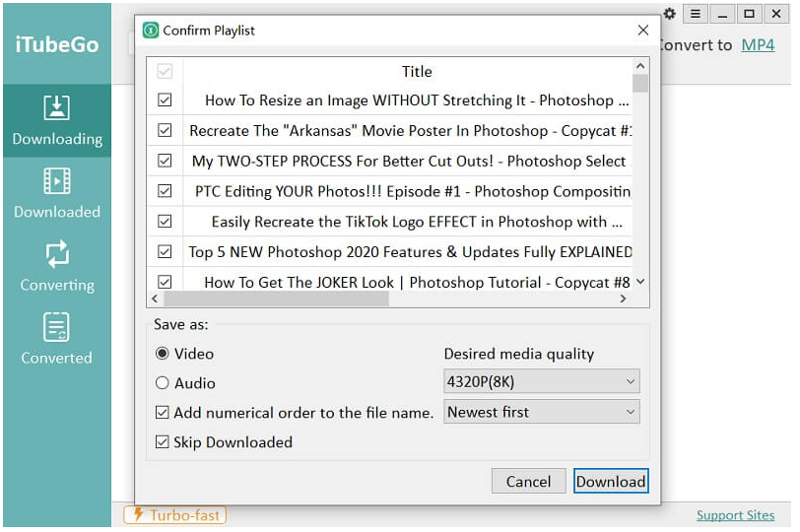This screenshot has width=800, height=532.
Task: Minimize the iTubeGo window
Action: pos(722,14)
